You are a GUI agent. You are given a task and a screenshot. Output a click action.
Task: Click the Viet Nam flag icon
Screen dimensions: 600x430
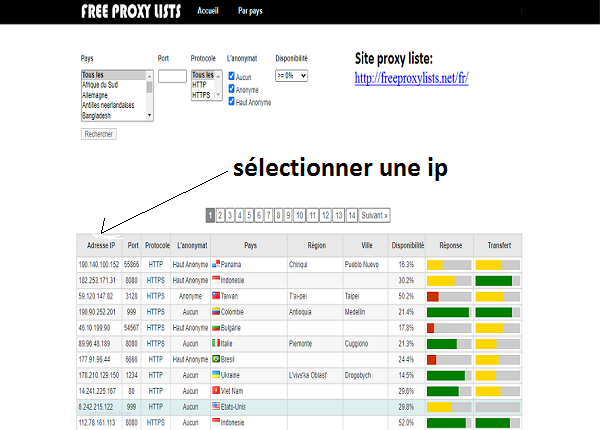tap(216, 390)
